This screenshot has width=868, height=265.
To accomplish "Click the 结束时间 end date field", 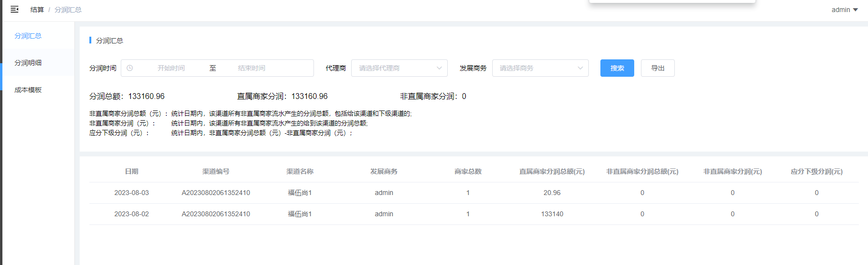I will (251, 68).
